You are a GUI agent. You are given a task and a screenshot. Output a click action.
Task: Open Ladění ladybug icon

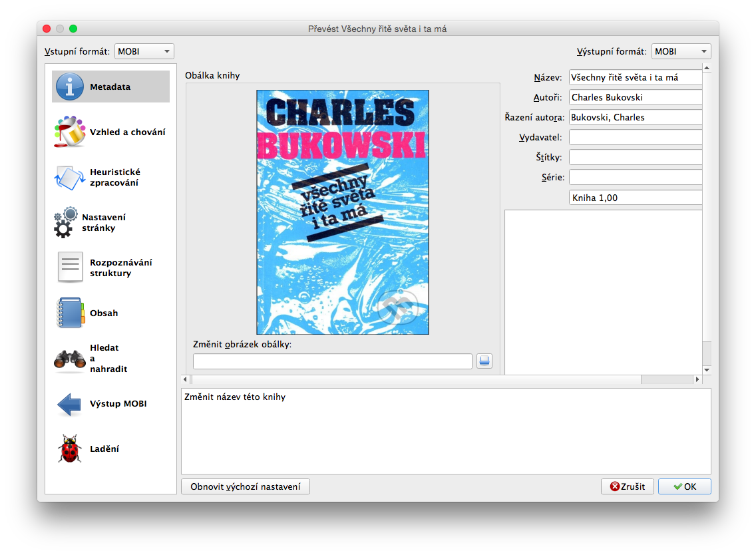[x=69, y=449]
